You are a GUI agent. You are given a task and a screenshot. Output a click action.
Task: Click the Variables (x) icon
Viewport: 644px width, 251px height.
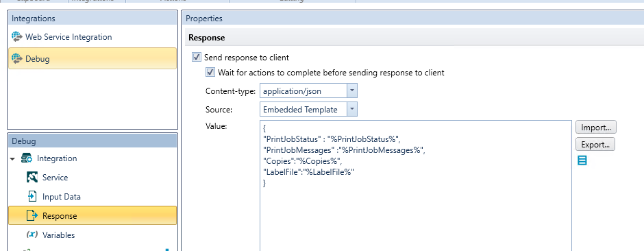[32, 235]
